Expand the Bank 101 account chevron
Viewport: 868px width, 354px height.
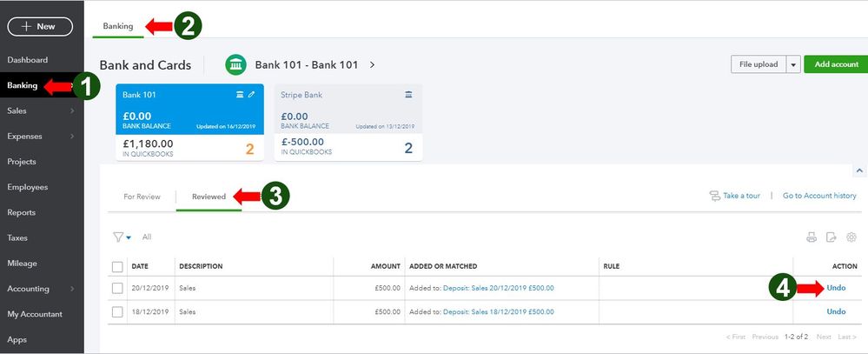coord(372,64)
